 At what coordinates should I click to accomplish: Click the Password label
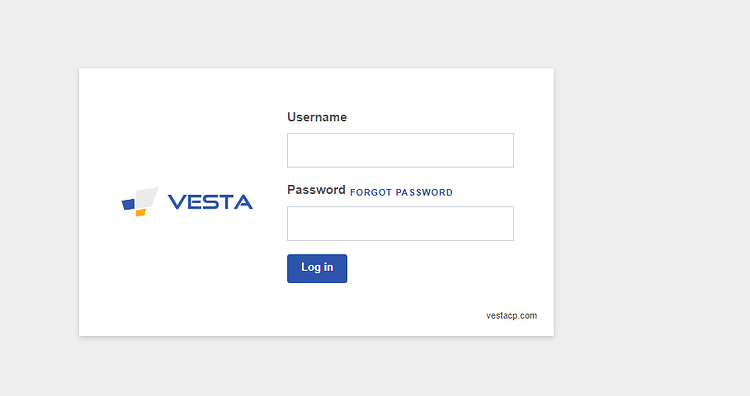pyautogui.click(x=316, y=190)
